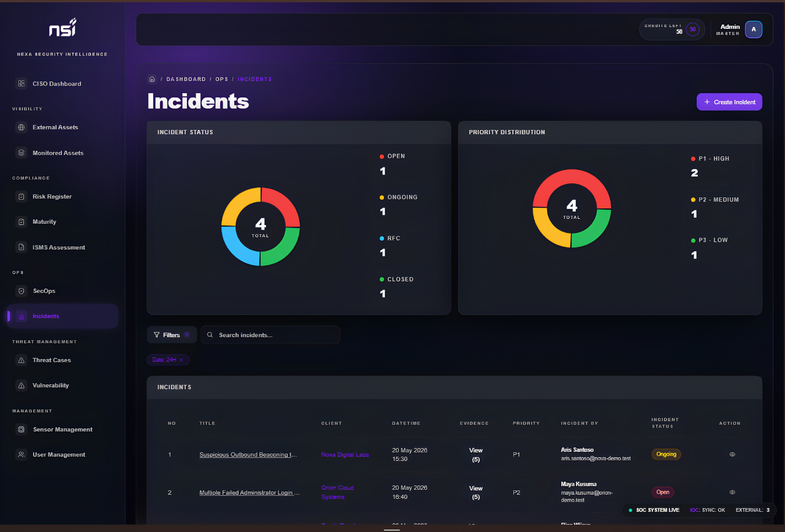
Task: Click the Vulnerability warning icon
Action: [21, 386]
